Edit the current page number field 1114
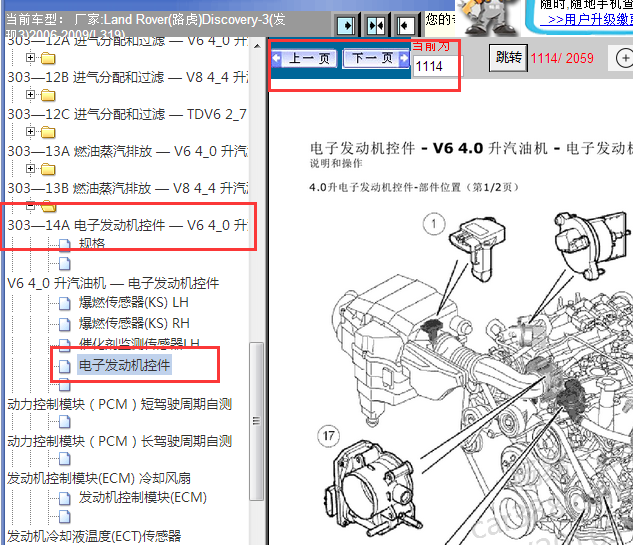 (x=438, y=66)
